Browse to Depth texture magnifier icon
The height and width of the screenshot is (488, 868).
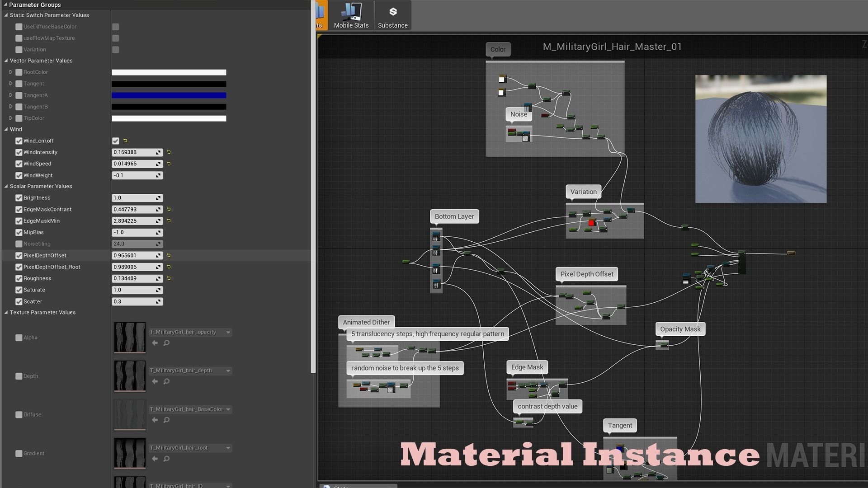166,381
